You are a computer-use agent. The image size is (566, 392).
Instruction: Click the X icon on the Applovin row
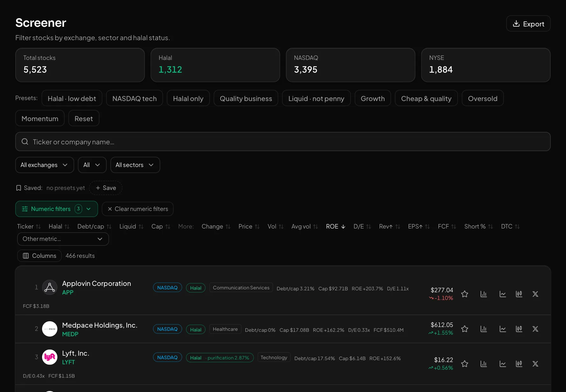click(x=535, y=294)
